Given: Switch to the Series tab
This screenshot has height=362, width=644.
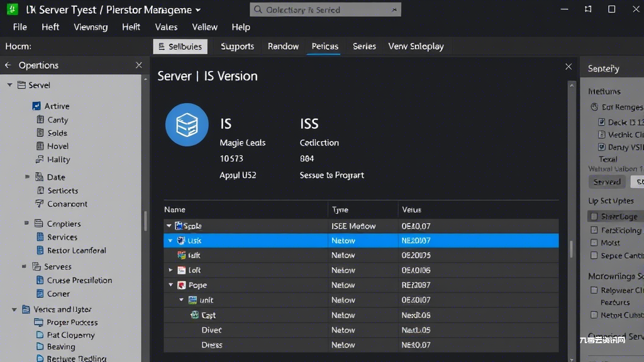Looking at the screenshot, I should pyautogui.click(x=364, y=47).
